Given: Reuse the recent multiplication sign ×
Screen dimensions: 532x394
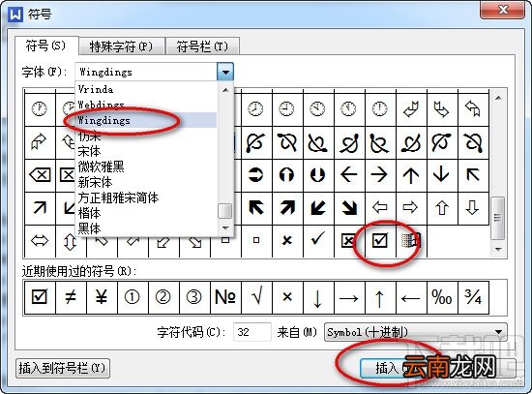Looking at the screenshot, I should click(x=287, y=297).
